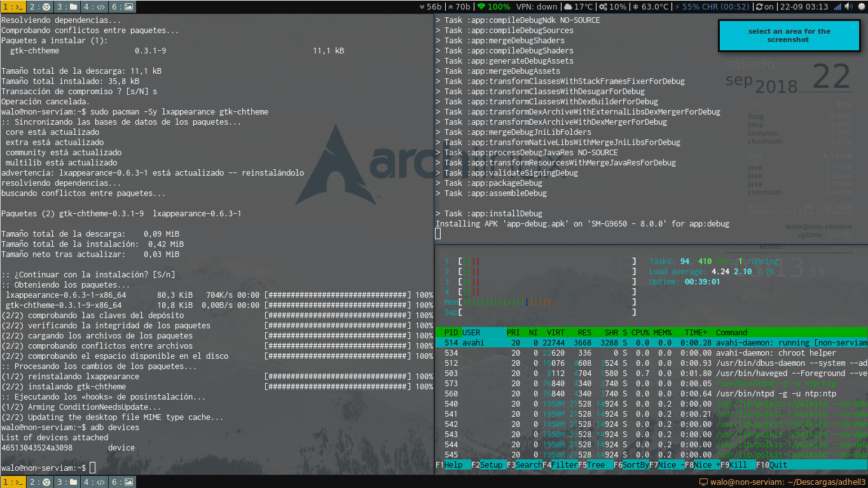Click the VPN: down status
Image resolution: width=868 pixels, height=488 pixels.
point(537,6)
